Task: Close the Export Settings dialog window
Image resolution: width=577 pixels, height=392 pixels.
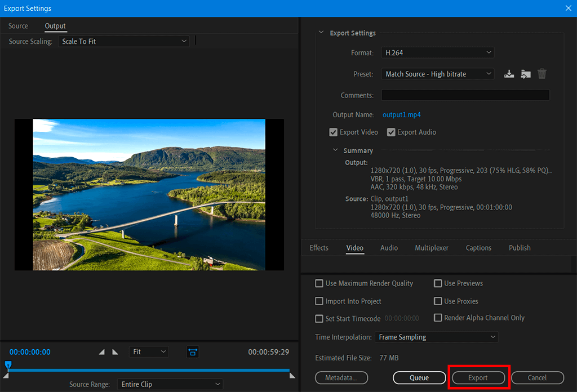Action: click(x=568, y=8)
